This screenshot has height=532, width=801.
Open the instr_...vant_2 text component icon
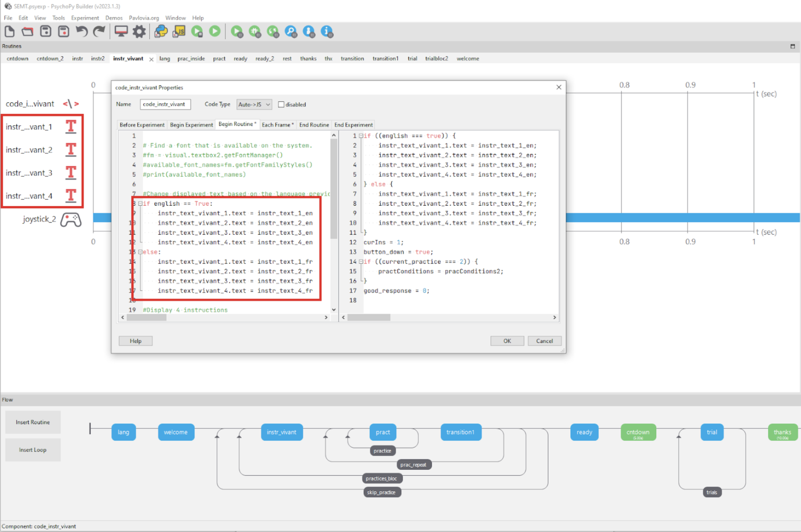pos(71,150)
